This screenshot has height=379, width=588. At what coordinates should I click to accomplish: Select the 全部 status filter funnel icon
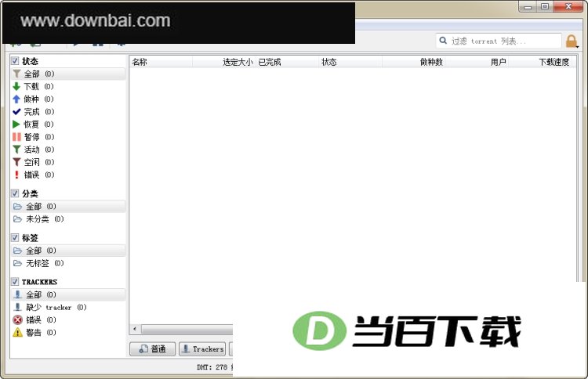coord(16,74)
